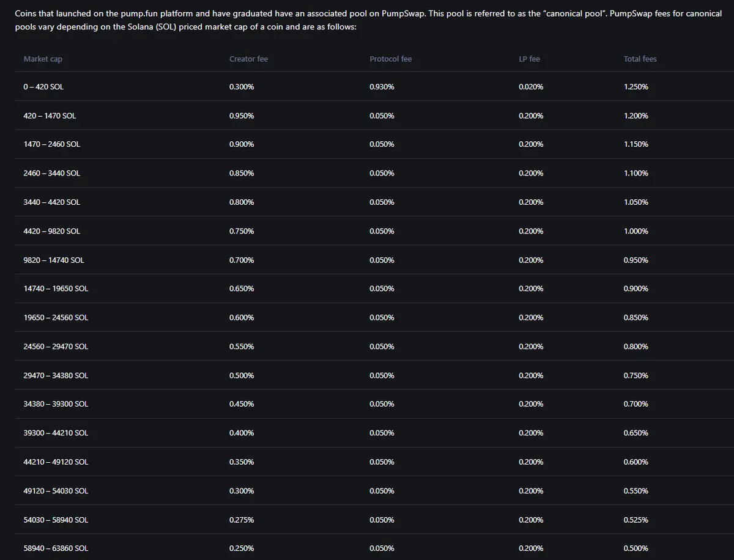The width and height of the screenshot is (734, 560).
Task: Click the 1.100% total fees value
Action: point(636,173)
